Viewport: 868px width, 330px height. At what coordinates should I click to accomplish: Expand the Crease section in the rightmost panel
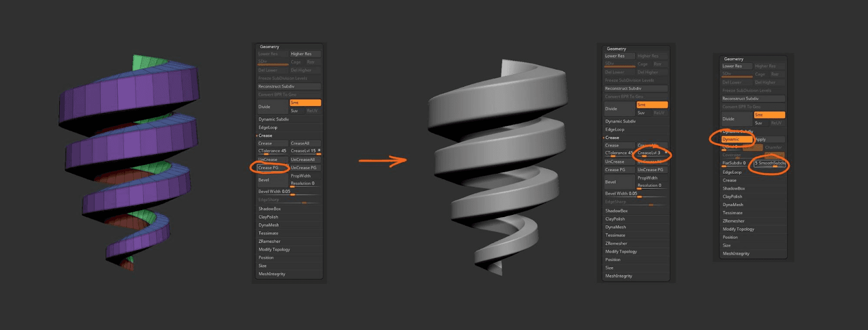click(x=730, y=180)
